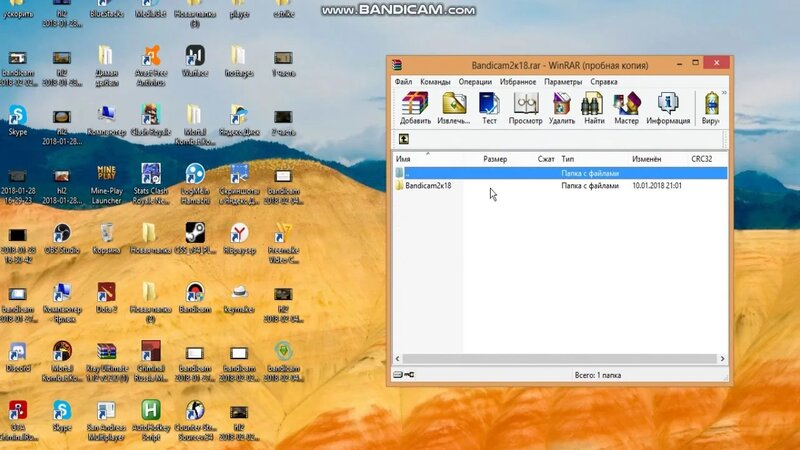
Task: Sort by the Изменён column header
Action: coord(646,159)
